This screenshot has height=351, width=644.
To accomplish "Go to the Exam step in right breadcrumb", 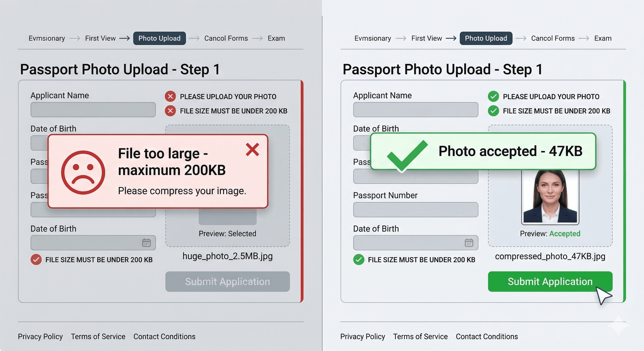I will [603, 38].
